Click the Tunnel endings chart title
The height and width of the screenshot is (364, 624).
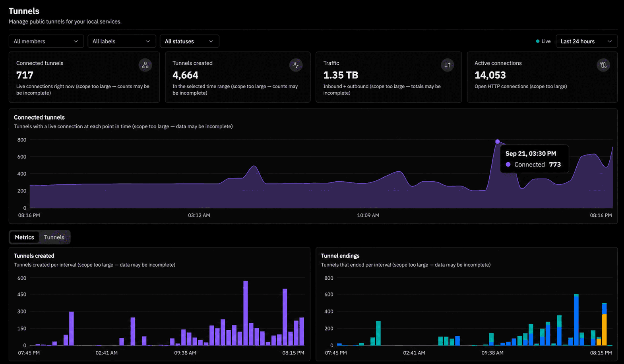[340, 256]
